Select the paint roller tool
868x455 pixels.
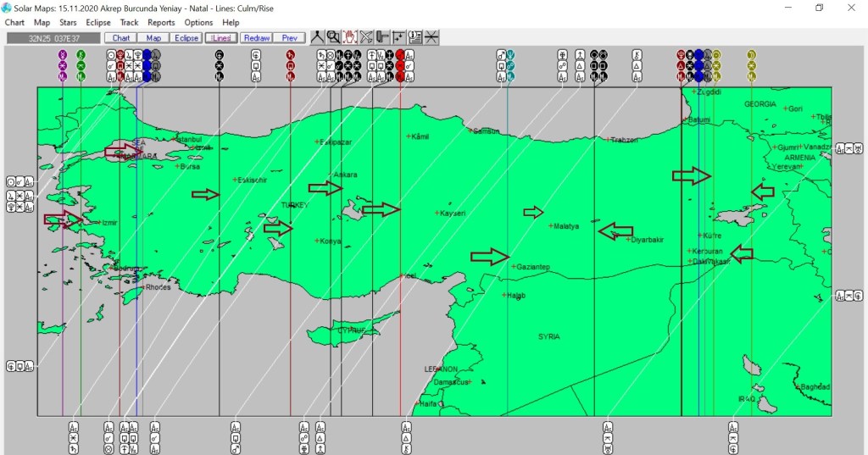(382, 37)
